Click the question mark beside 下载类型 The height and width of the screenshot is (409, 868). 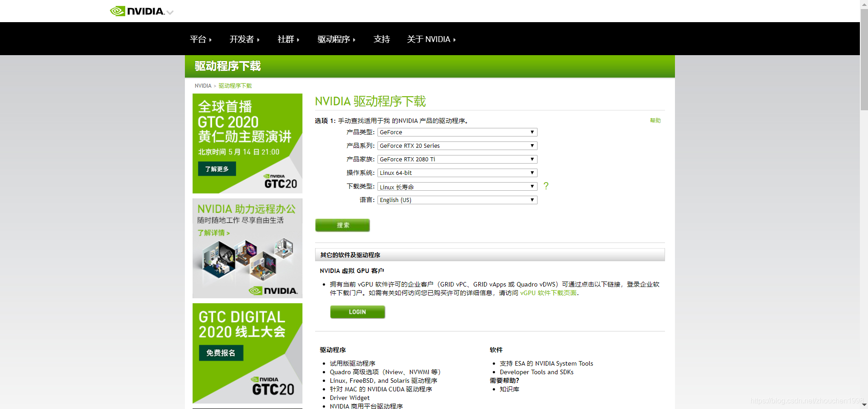point(546,186)
